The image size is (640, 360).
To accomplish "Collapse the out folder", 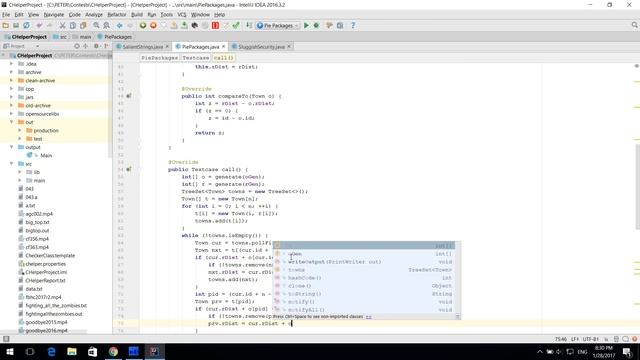I will [11, 122].
